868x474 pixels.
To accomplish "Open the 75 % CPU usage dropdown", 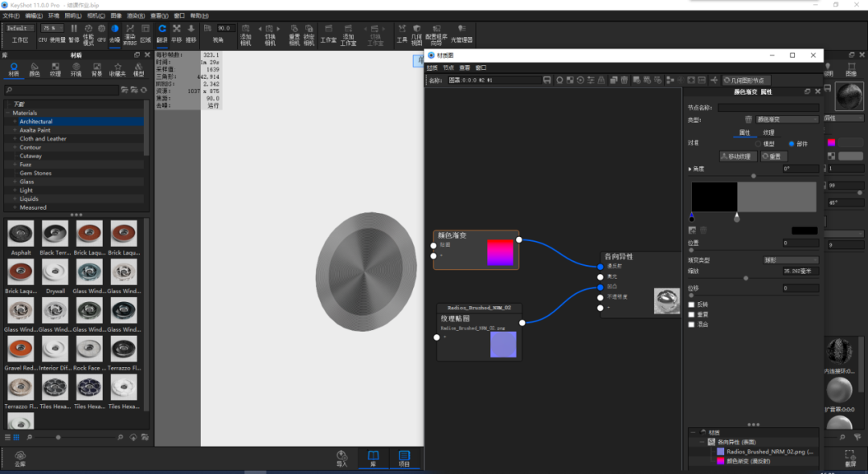I will 51,28.
